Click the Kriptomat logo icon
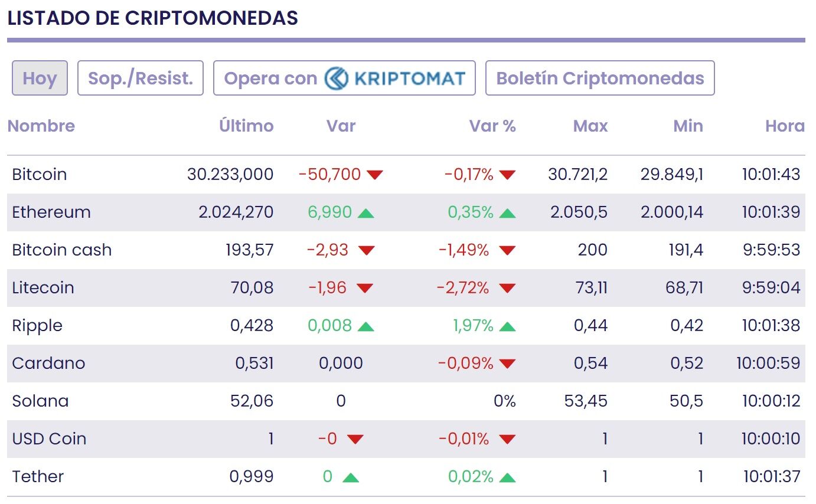 coord(337,78)
